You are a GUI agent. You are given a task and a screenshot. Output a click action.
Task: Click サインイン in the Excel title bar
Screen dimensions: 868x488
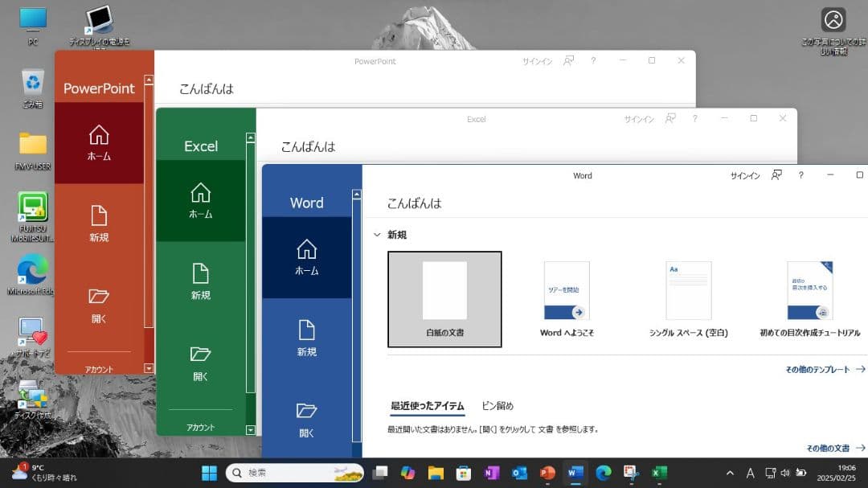(639, 119)
